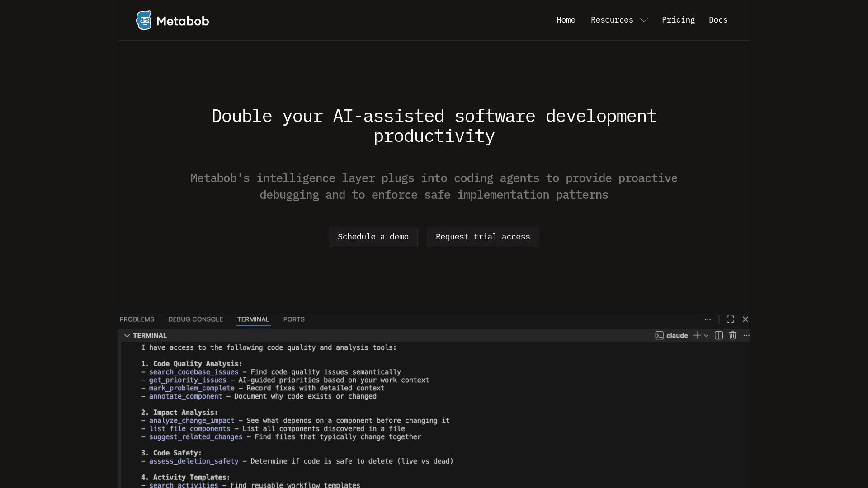The image size is (868, 488).
Task: Open the Resources menu
Action: point(612,20)
